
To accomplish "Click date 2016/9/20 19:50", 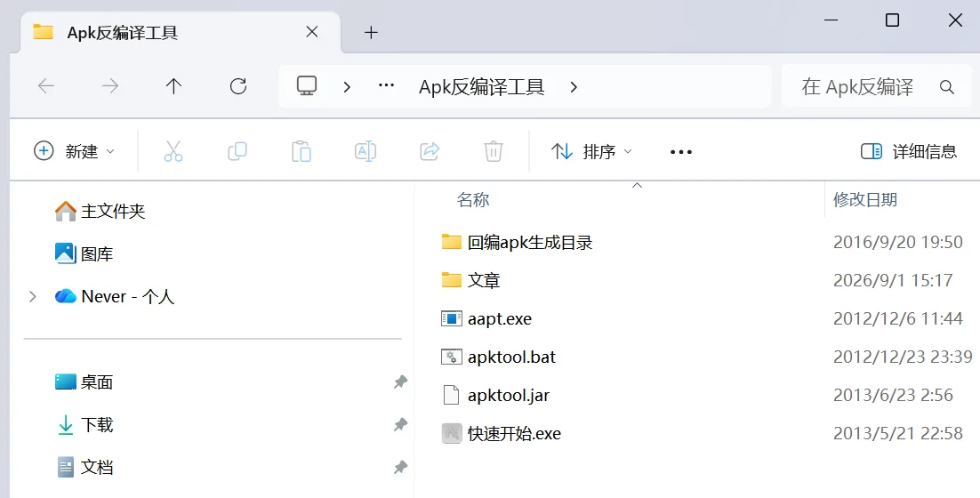I will coord(897,242).
